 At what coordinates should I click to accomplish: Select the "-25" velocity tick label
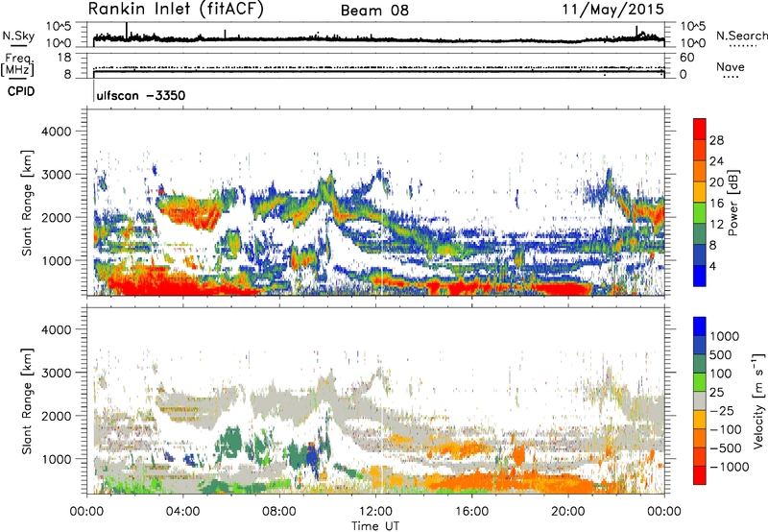723,411
